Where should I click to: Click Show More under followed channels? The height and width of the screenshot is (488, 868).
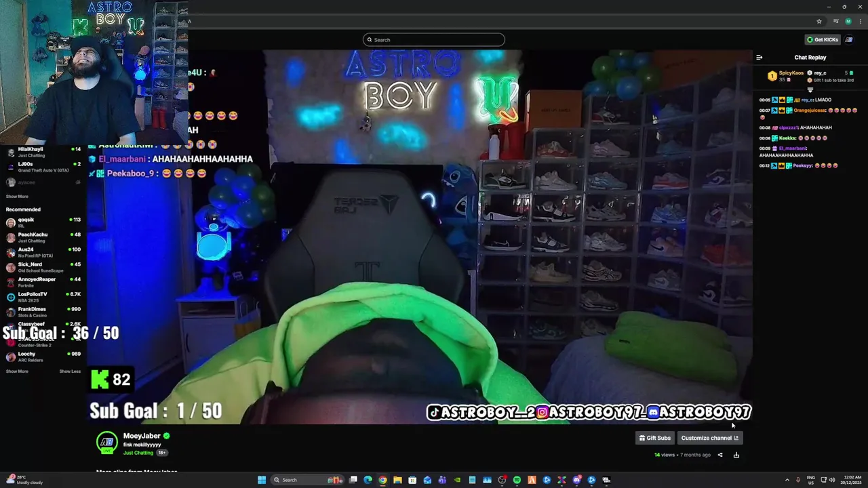tap(17, 197)
